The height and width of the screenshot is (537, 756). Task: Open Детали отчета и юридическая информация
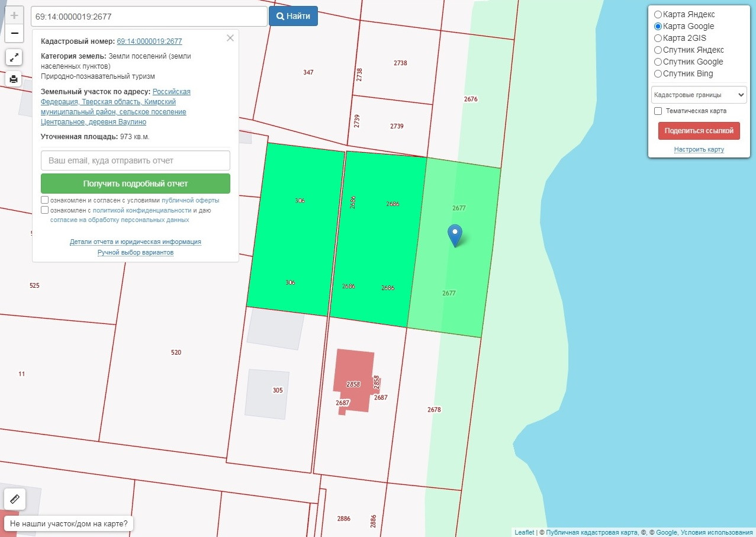click(136, 242)
